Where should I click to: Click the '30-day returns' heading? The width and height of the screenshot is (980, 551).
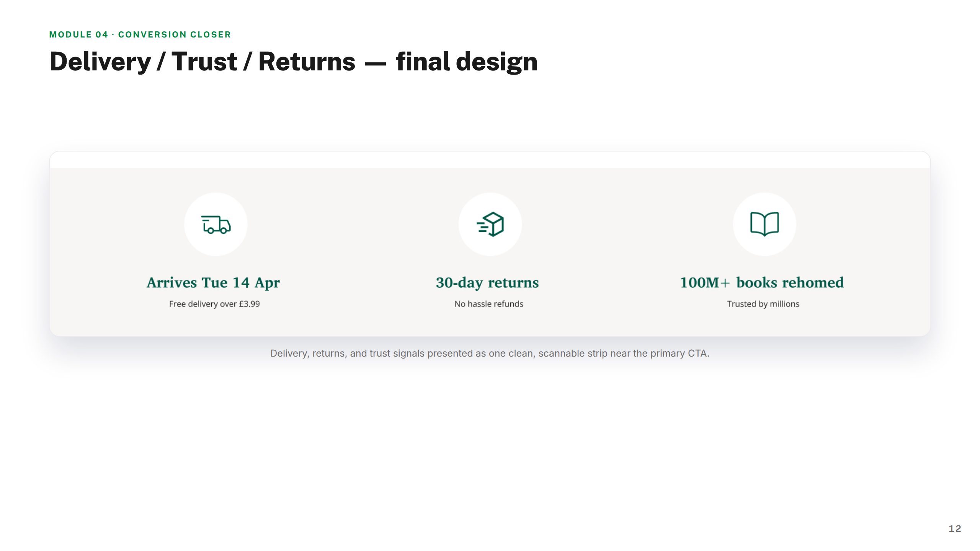(487, 283)
